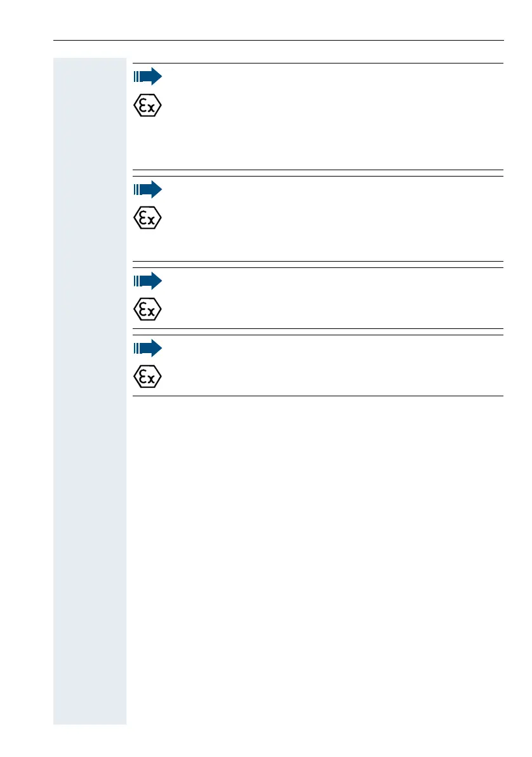
Task: Select the topmost Ex hexagon symbol
Action: point(147,105)
